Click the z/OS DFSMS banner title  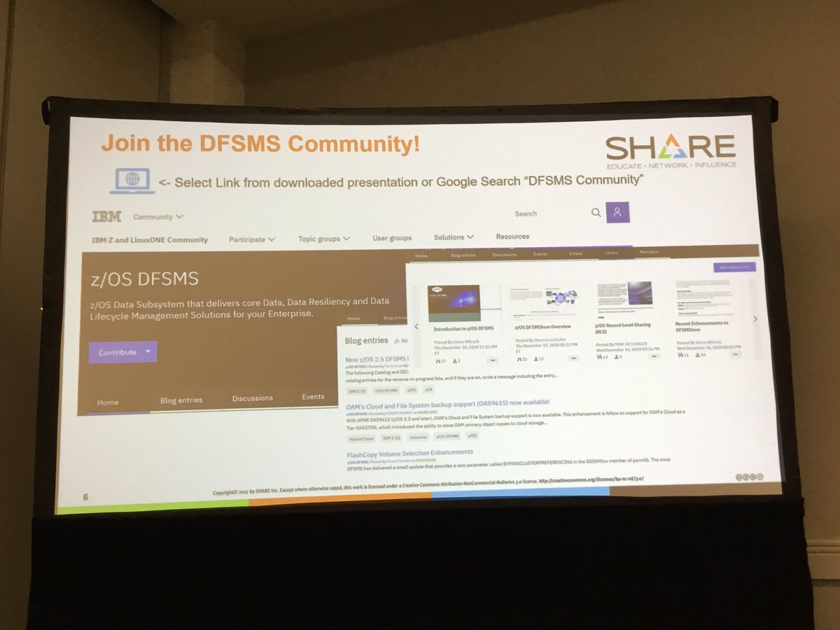(145, 279)
